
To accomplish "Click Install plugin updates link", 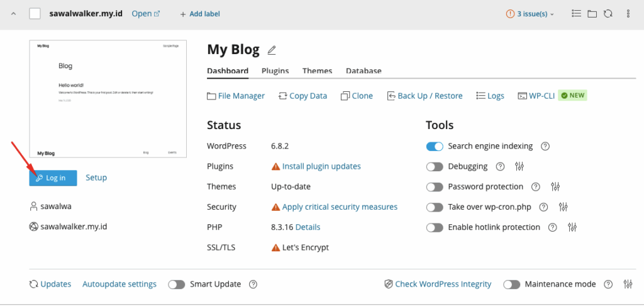I will [321, 166].
